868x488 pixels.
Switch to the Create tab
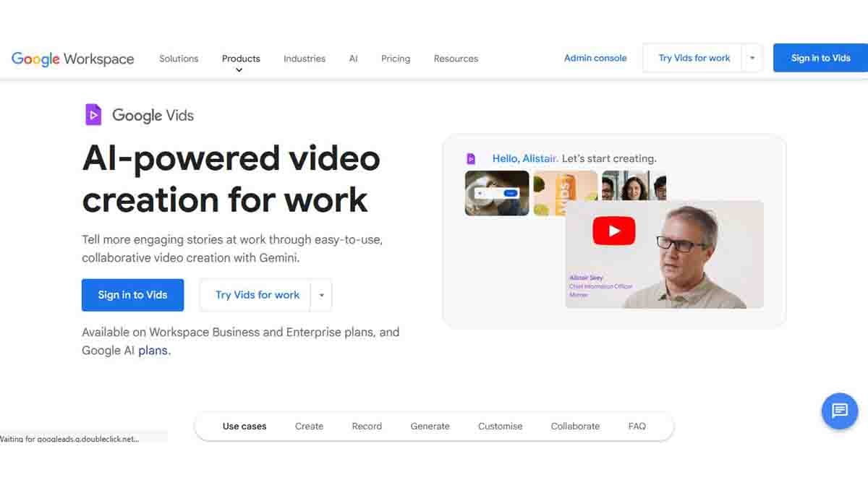pos(309,426)
